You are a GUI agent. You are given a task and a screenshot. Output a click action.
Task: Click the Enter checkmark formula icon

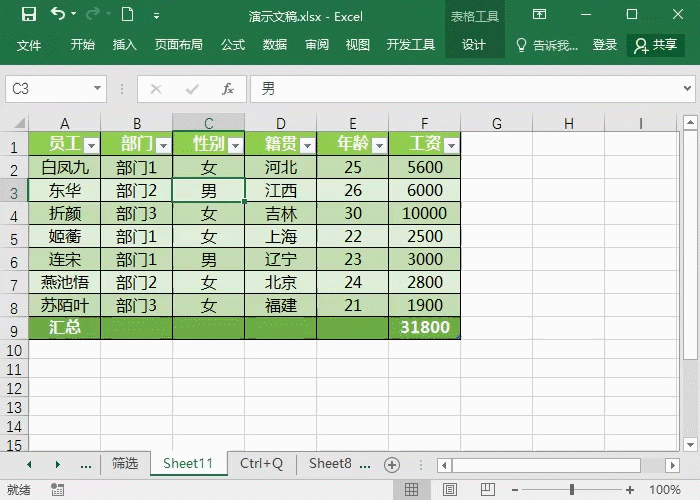pyautogui.click(x=192, y=89)
